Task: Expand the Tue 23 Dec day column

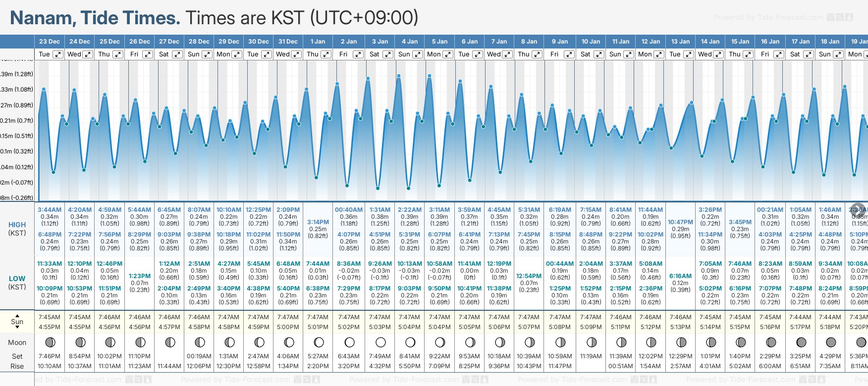Action: [58, 54]
